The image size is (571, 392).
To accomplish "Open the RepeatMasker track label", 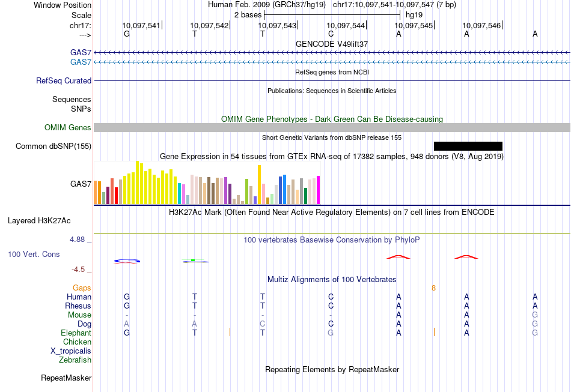I will [66, 378].
